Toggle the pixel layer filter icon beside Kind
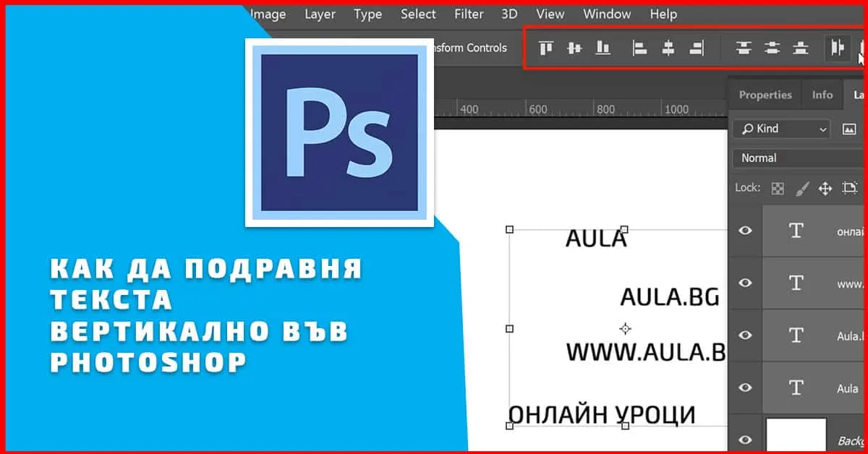Screen dimensions: 868x454 pos(849,129)
